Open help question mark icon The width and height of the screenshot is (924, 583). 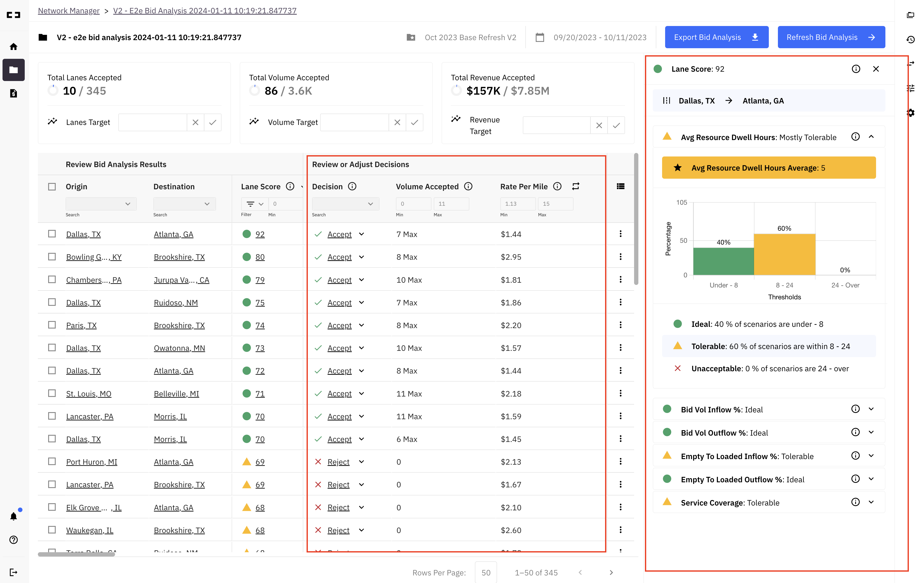tap(13, 540)
